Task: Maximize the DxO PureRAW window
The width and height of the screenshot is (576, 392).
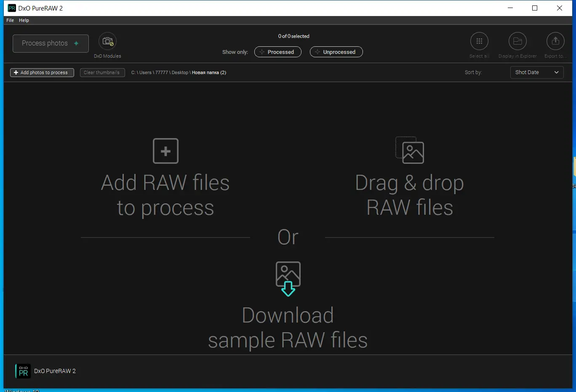Action: point(535,8)
